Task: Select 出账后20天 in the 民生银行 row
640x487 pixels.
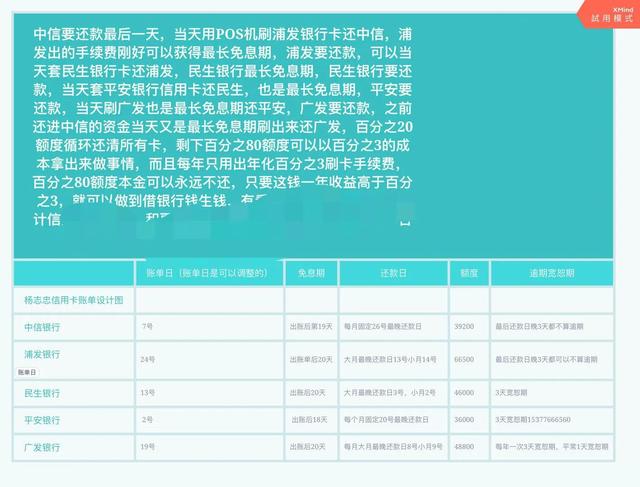Action: (x=311, y=393)
